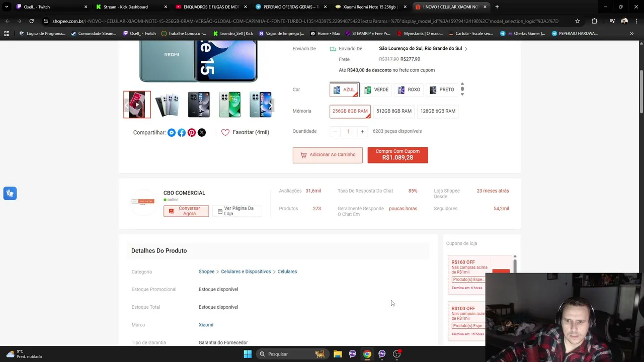Open the Leandro_Sell Kick bookmark
The width and height of the screenshot is (644, 362).
(233, 34)
